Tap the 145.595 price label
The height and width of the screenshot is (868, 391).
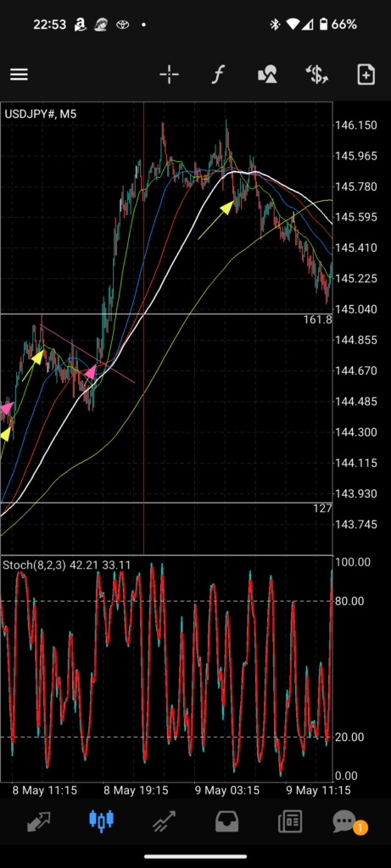(x=356, y=217)
